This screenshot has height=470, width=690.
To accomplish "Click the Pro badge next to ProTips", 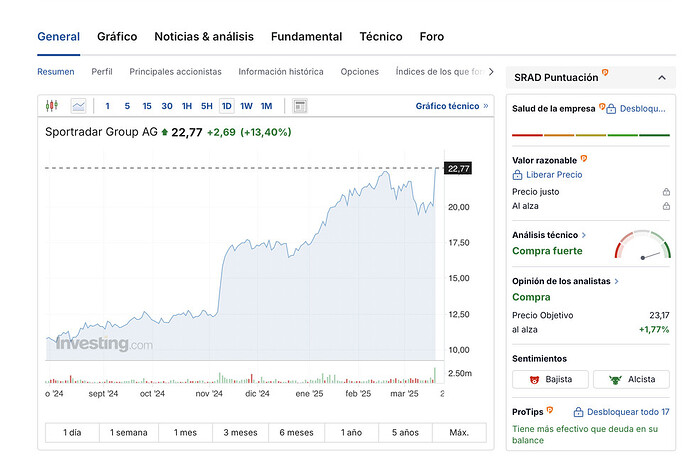I will click(550, 410).
